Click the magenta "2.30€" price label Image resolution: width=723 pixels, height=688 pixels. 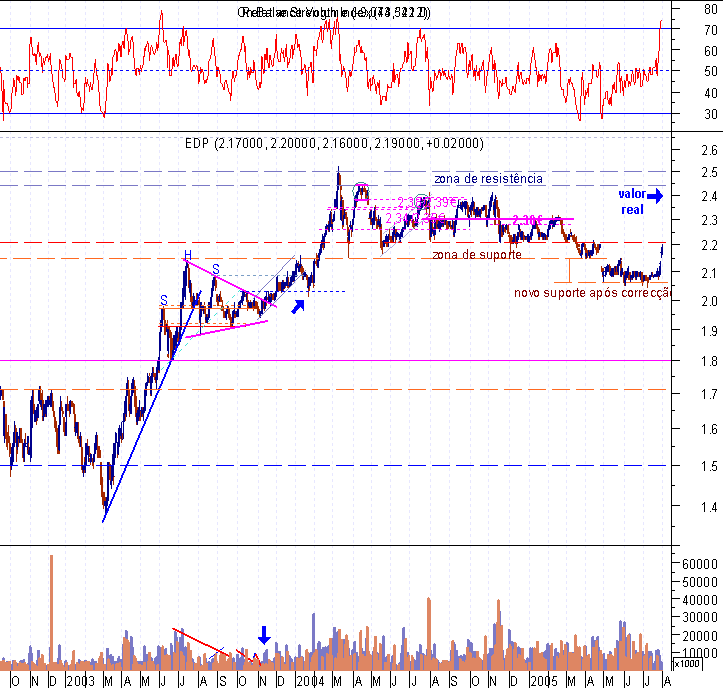coord(527,220)
